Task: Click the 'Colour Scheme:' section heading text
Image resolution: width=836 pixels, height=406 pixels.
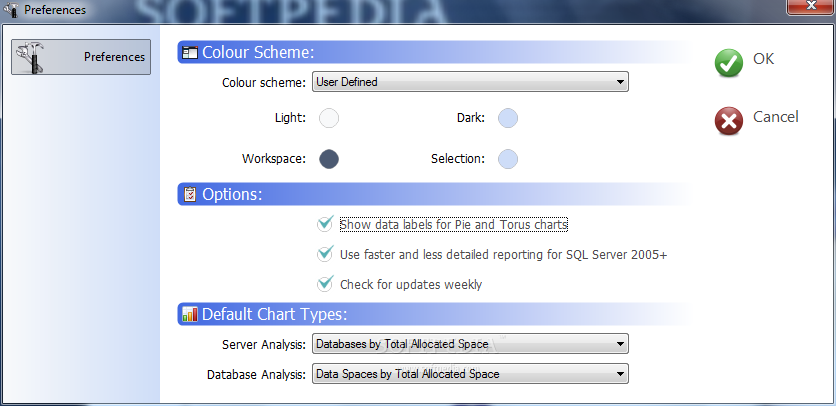Action: pyautogui.click(x=258, y=52)
